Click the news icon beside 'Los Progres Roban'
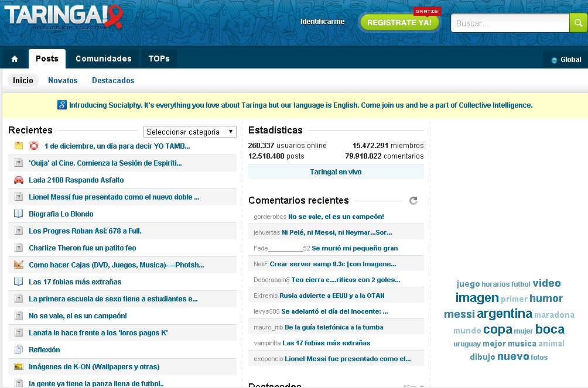The width and height of the screenshot is (588, 388). (19, 231)
